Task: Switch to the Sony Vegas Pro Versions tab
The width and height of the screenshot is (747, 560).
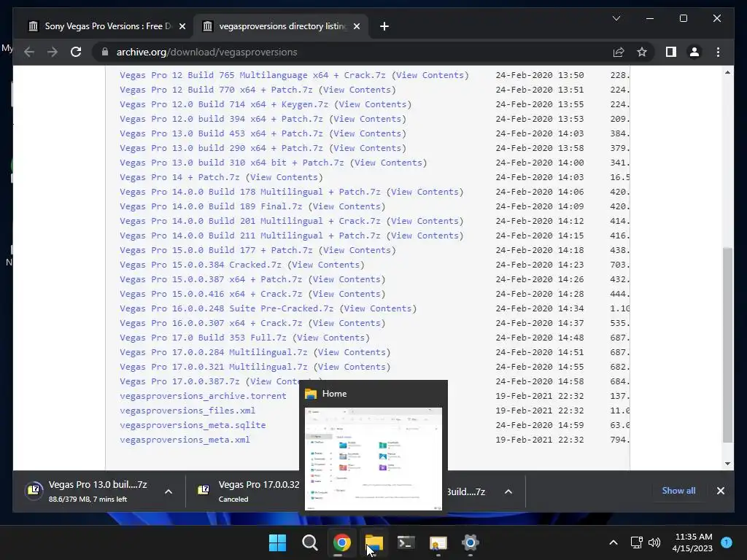Action: (x=106, y=26)
